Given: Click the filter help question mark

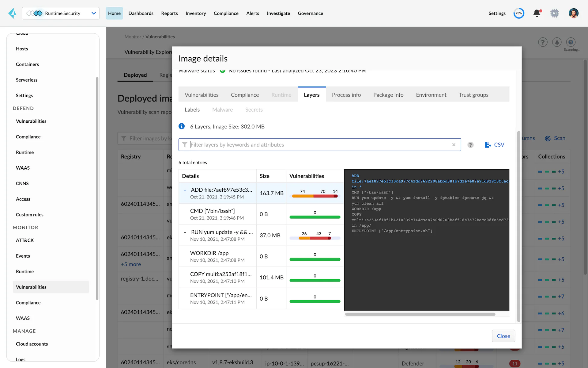Looking at the screenshot, I should pyautogui.click(x=470, y=145).
